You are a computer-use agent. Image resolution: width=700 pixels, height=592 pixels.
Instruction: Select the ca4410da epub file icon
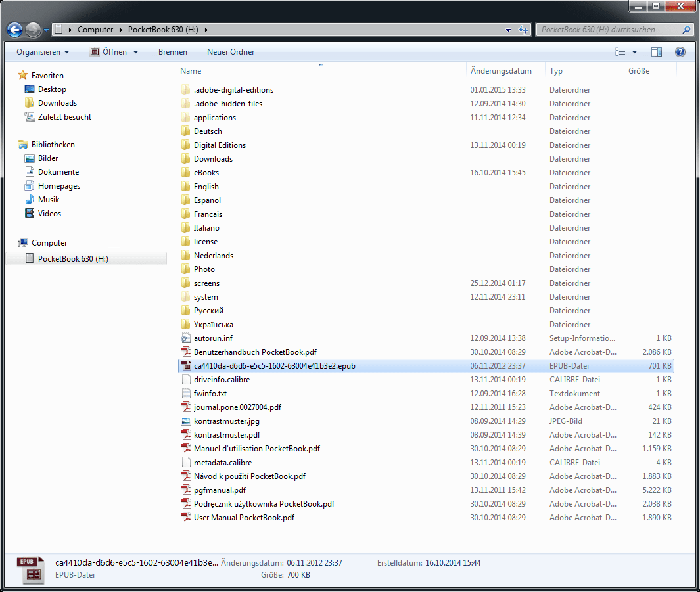[x=186, y=366]
